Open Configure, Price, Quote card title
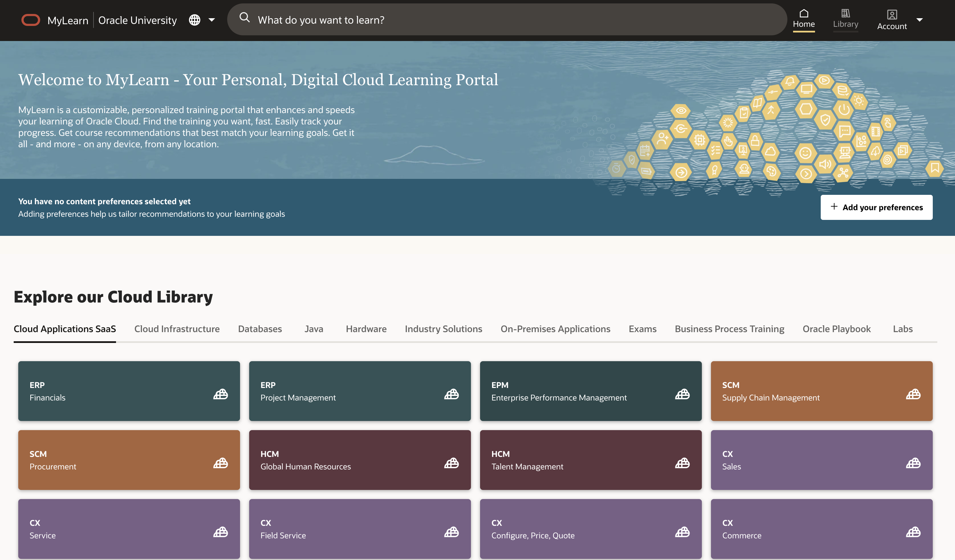 tap(533, 536)
